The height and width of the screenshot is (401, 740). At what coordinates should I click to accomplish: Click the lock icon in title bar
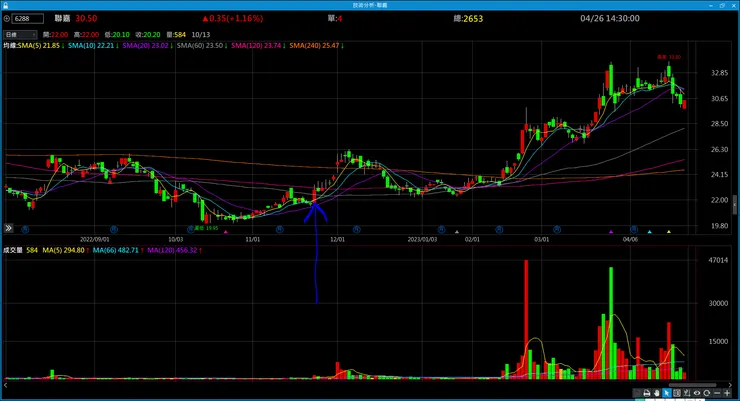coord(6,5)
